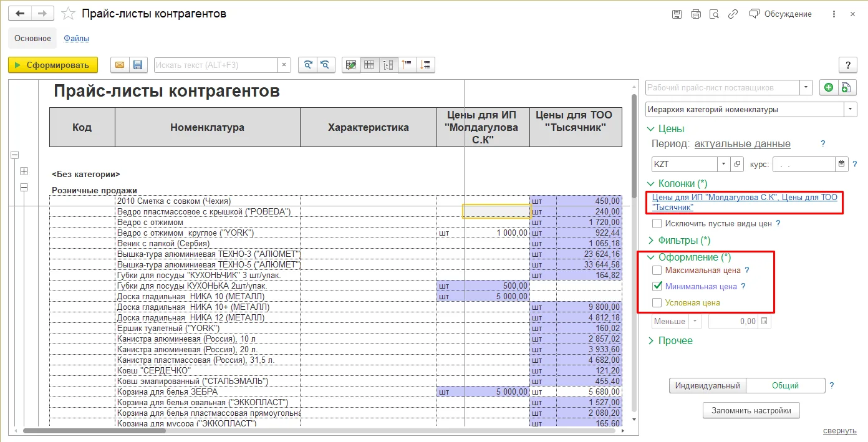The width and height of the screenshot is (868, 442).
Task: Open KZT currency dropdown arrow
Action: tap(723, 165)
